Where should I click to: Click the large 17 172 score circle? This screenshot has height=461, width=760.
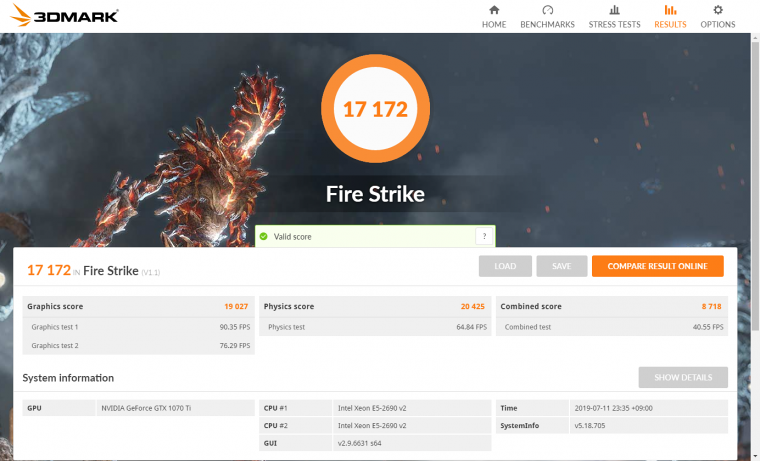click(375, 109)
